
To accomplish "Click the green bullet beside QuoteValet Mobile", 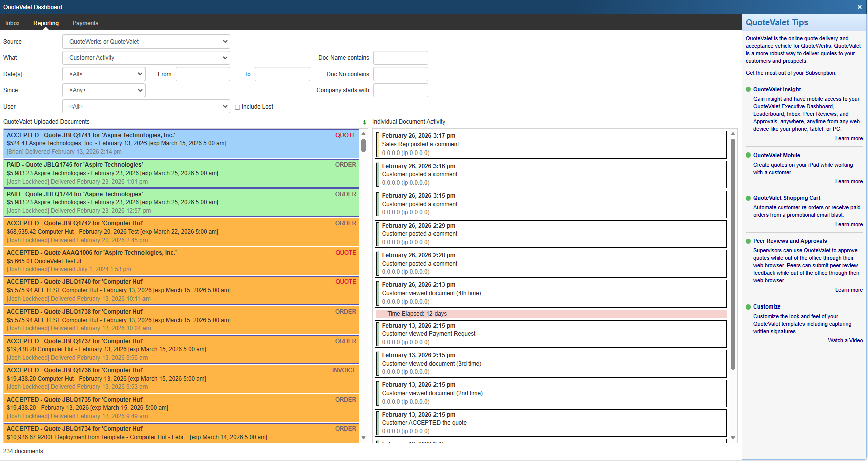I will [748, 156].
